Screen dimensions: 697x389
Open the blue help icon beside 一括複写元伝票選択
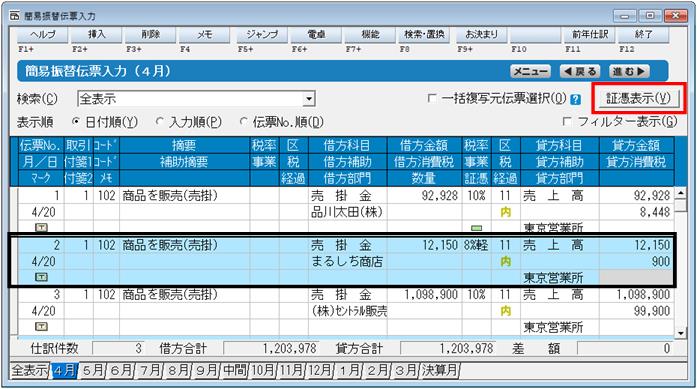[x=575, y=99]
